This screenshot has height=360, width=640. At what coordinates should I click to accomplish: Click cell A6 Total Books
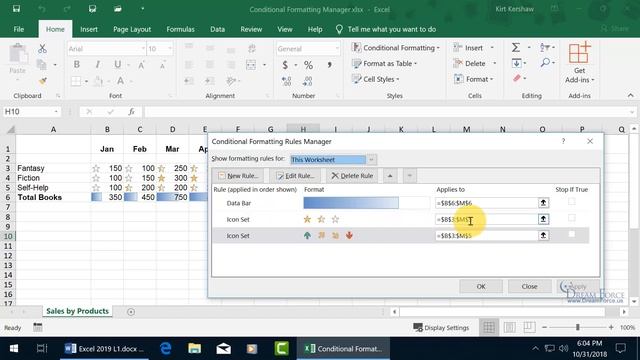click(x=53, y=198)
